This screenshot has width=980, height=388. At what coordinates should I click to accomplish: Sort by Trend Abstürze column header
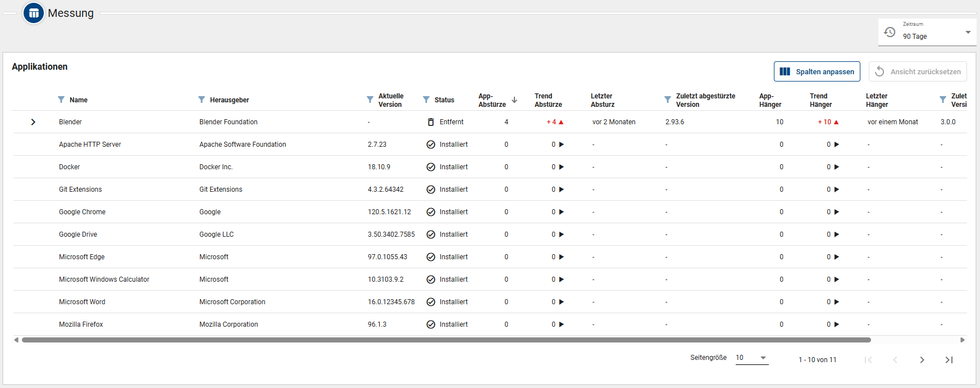pos(548,100)
